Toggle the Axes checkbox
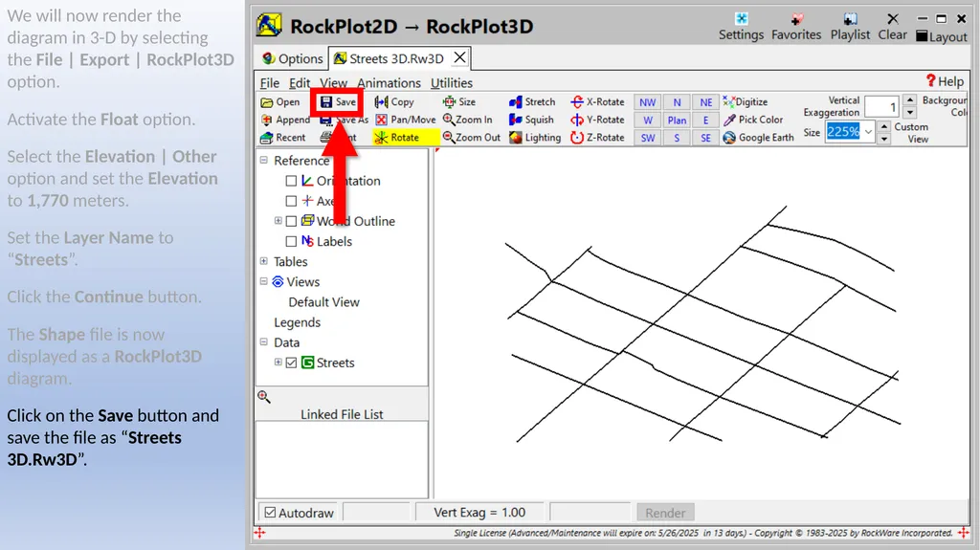Viewport: 980px width, 550px height. point(291,201)
